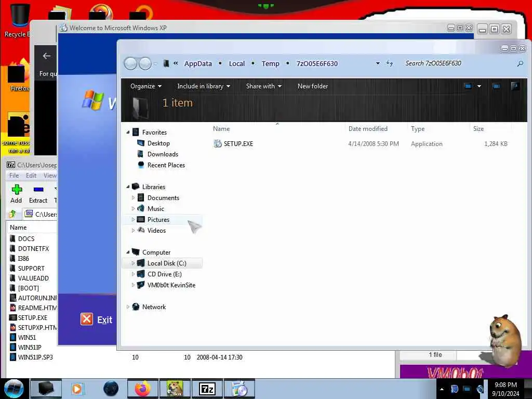Click the New folder button
This screenshot has height=399, width=532.
point(312,86)
